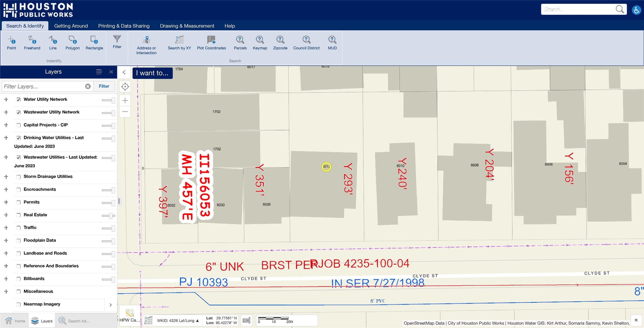Viewport: 644px width, 328px height.
Task: Enable Storm Drainage Utilities layer
Action: [x=18, y=177]
